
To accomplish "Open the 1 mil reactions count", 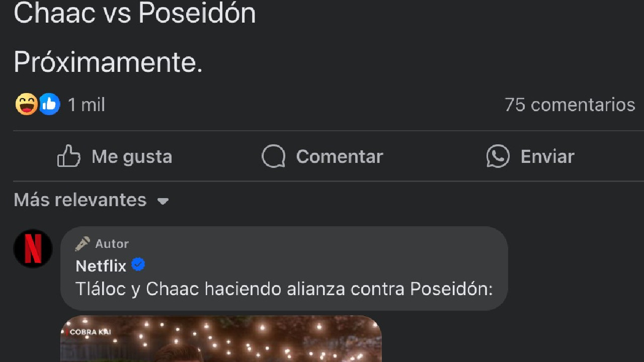I will click(x=87, y=105).
